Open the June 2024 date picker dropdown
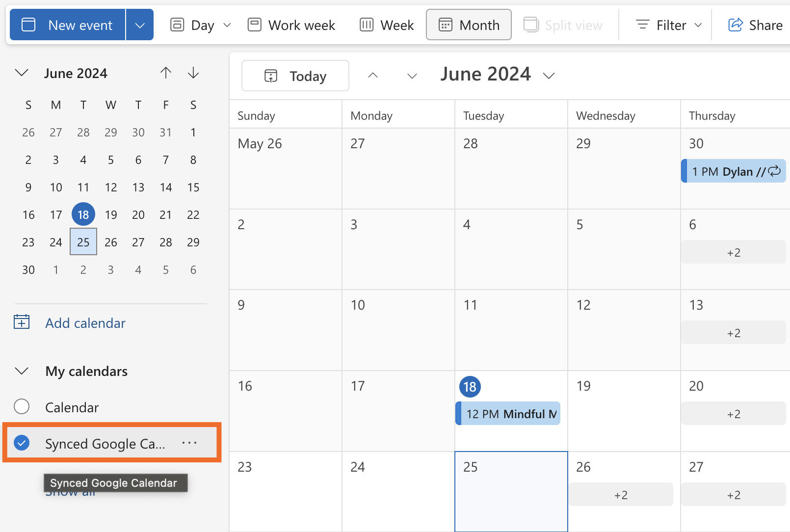790x532 pixels. pos(549,75)
